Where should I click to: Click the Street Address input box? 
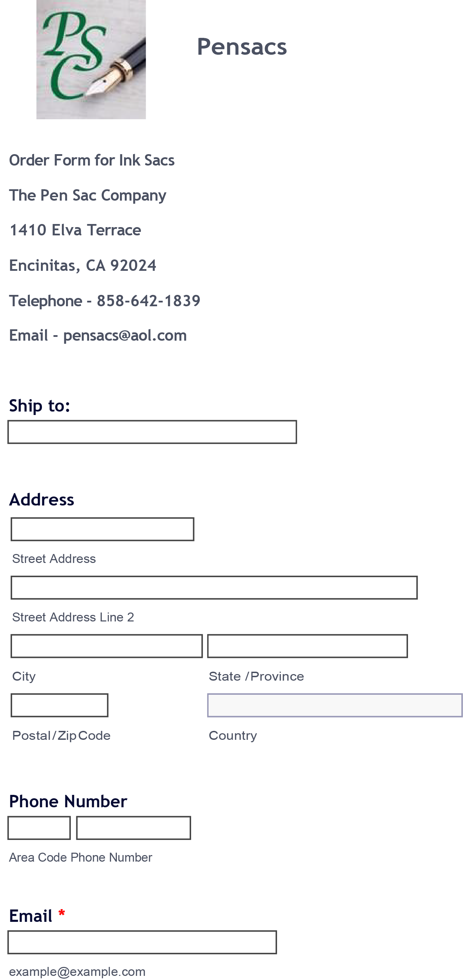(x=102, y=529)
